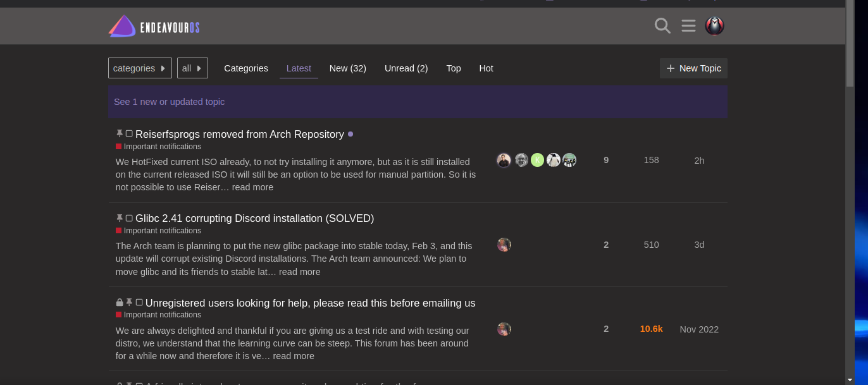Click pin icon on Reiserfsprogs topic
The image size is (868, 385).
[120, 134]
